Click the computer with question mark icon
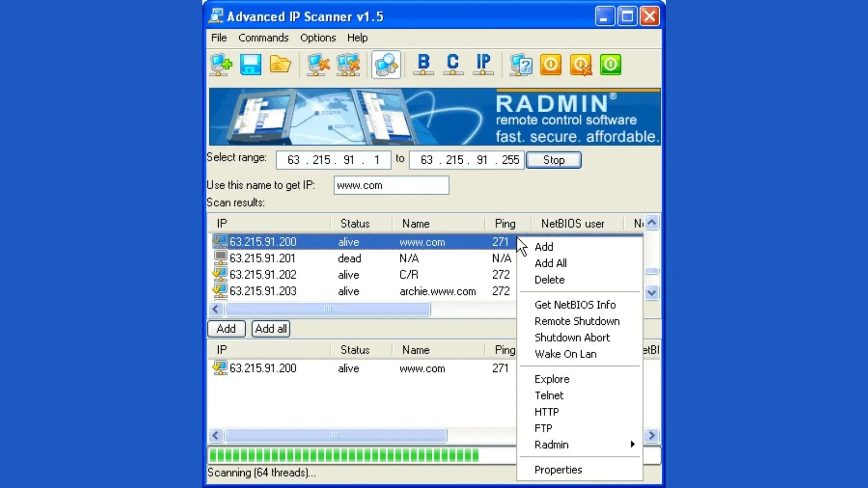 tap(521, 65)
